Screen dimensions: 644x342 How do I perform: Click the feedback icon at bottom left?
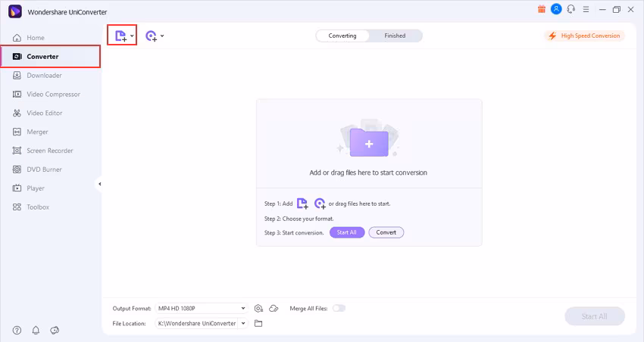click(55, 330)
